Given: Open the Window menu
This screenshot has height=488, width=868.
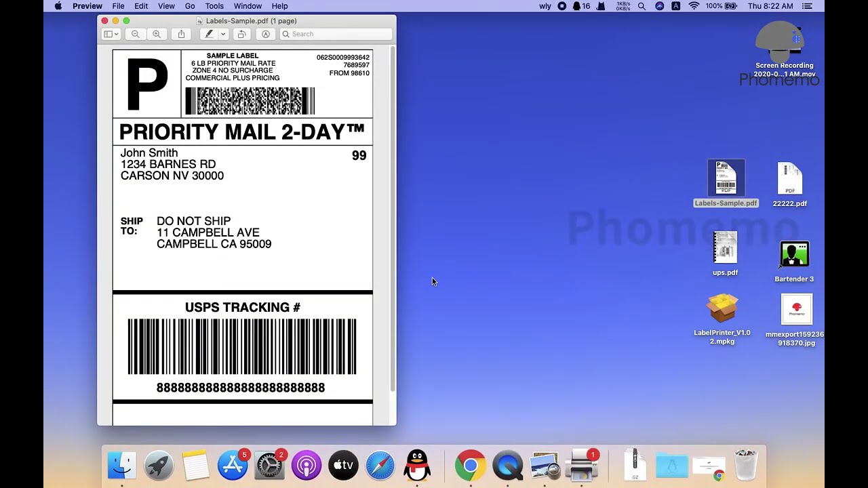Looking at the screenshot, I should 248,6.
